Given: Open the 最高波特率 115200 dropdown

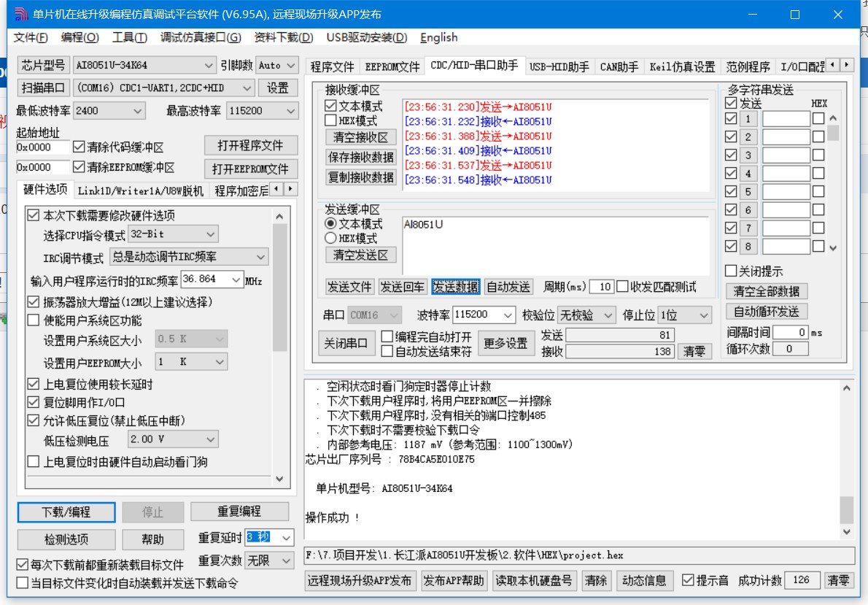Looking at the screenshot, I should [290, 111].
